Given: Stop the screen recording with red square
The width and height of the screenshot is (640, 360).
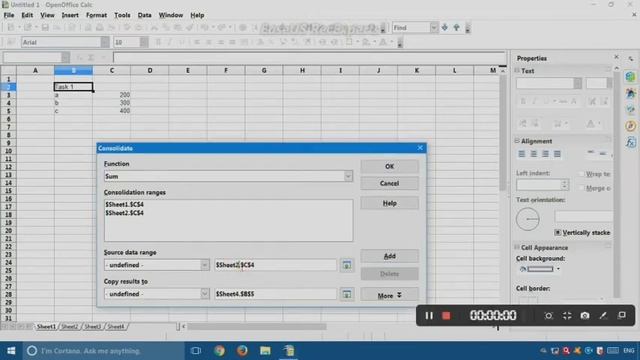Looking at the screenshot, I should pos(446,316).
